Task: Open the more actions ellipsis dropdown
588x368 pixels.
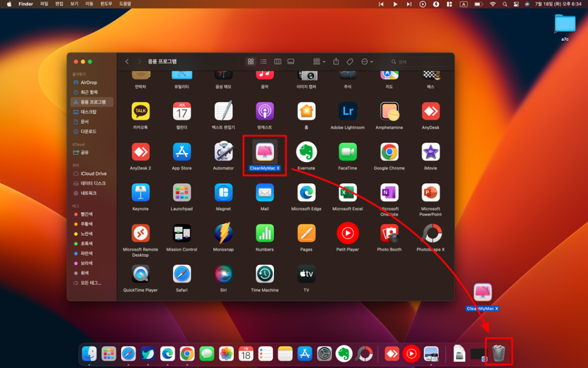Action: [x=367, y=62]
